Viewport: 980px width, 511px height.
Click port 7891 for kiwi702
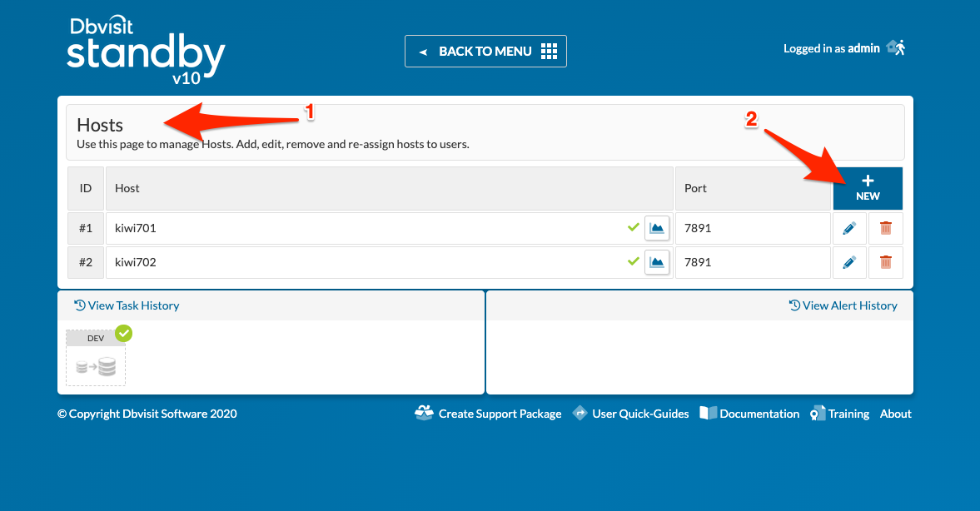753,262
